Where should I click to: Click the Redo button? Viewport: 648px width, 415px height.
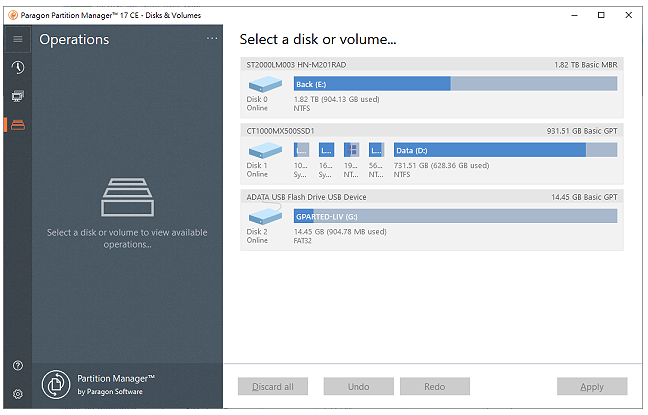pos(435,386)
